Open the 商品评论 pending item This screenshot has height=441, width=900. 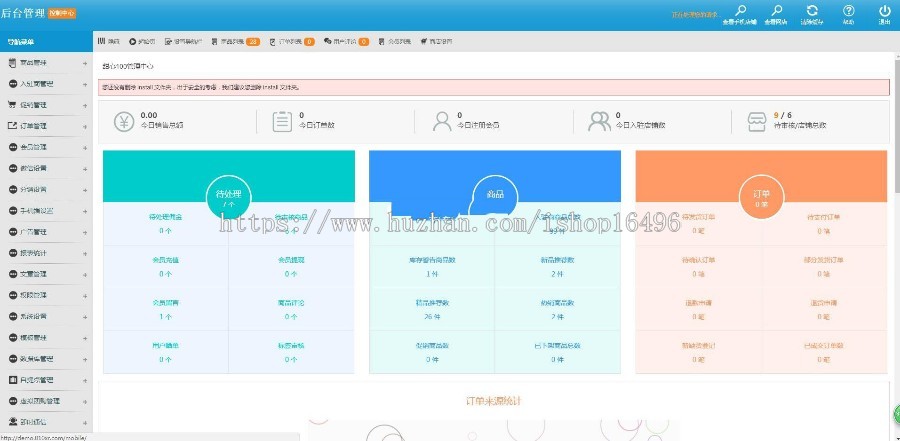tap(291, 310)
